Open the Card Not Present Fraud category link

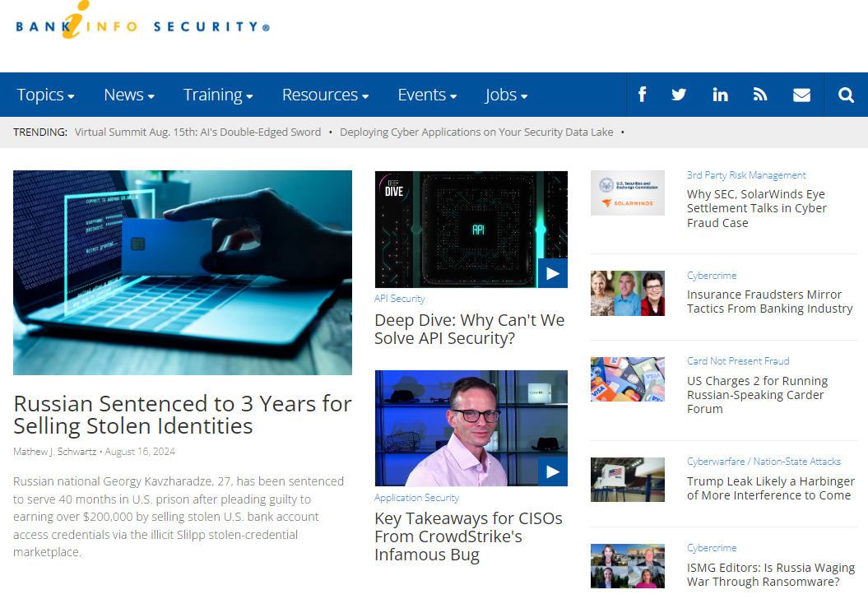point(738,360)
